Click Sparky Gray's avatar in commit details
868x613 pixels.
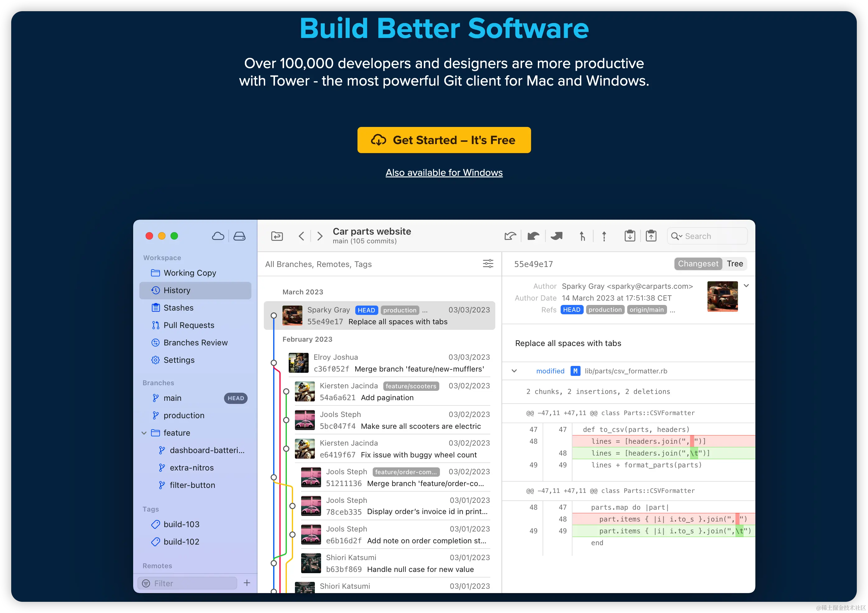click(722, 297)
